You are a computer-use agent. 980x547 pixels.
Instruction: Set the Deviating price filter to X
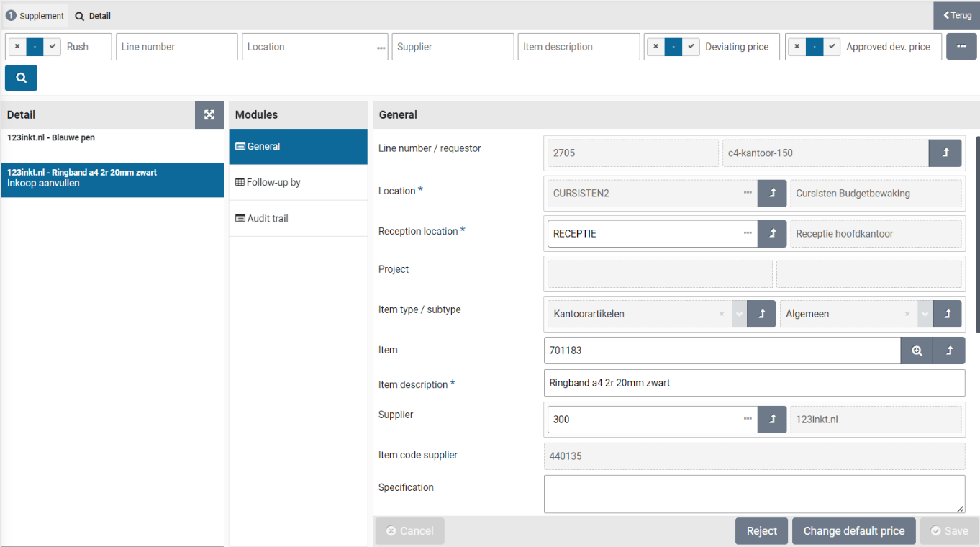tap(655, 47)
